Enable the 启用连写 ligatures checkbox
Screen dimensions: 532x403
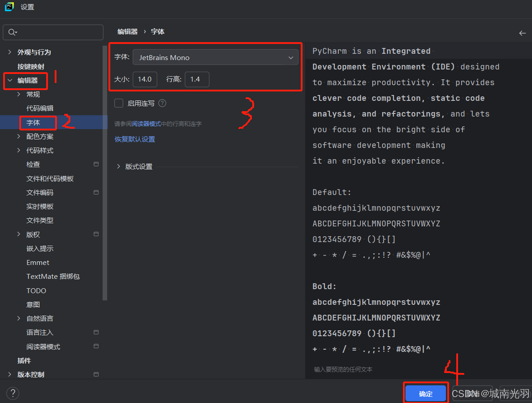point(119,103)
